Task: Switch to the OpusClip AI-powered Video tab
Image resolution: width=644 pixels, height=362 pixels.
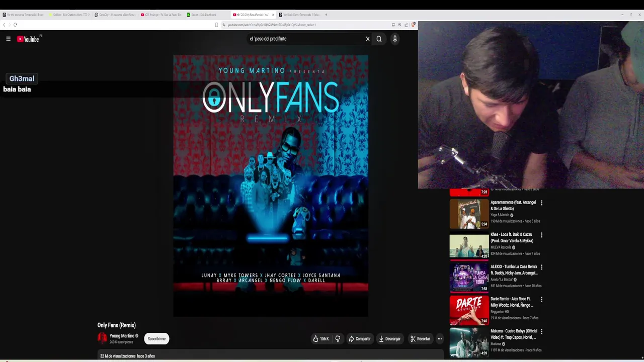Action: coord(116,15)
